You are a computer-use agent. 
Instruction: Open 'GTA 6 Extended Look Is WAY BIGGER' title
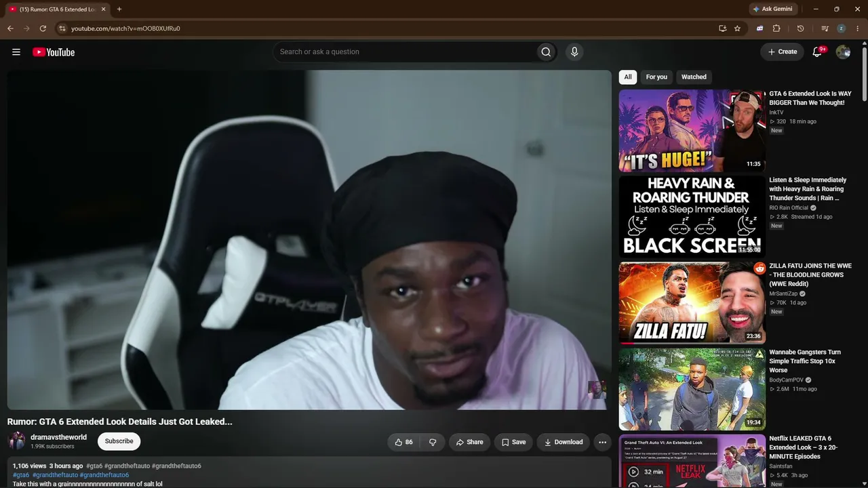coord(810,98)
